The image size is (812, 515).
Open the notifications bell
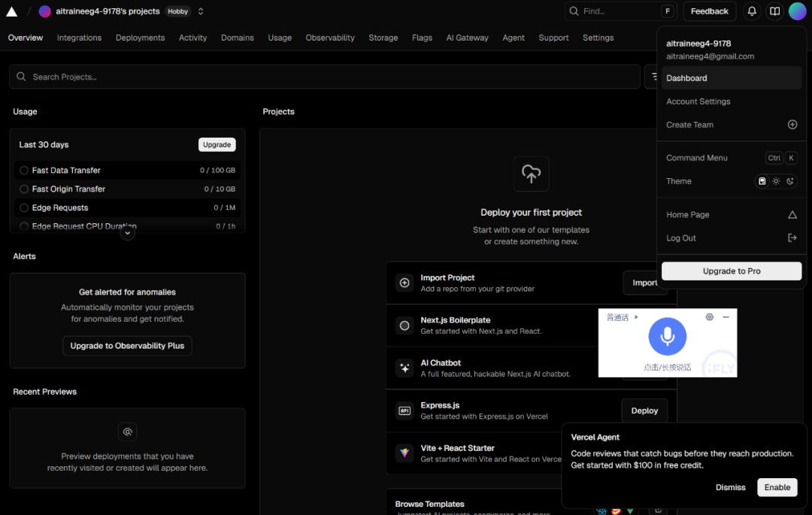click(x=751, y=11)
